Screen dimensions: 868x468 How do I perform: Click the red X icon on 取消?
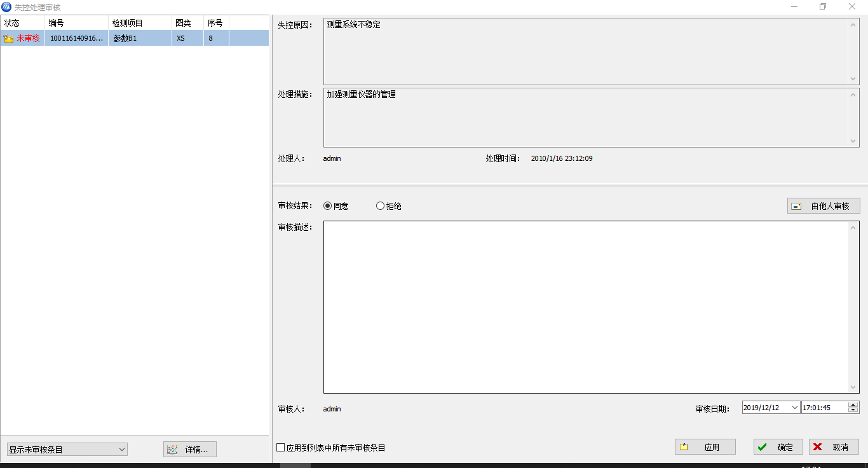[x=818, y=447]
